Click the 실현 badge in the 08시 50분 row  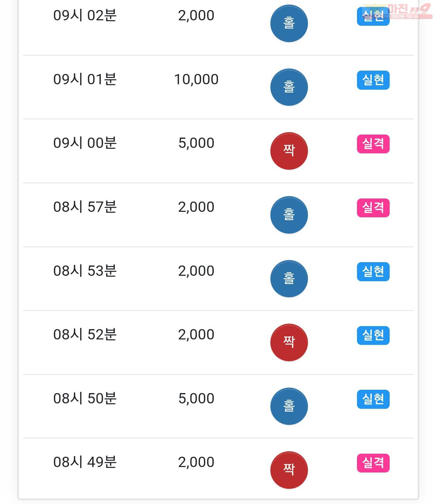373,399
